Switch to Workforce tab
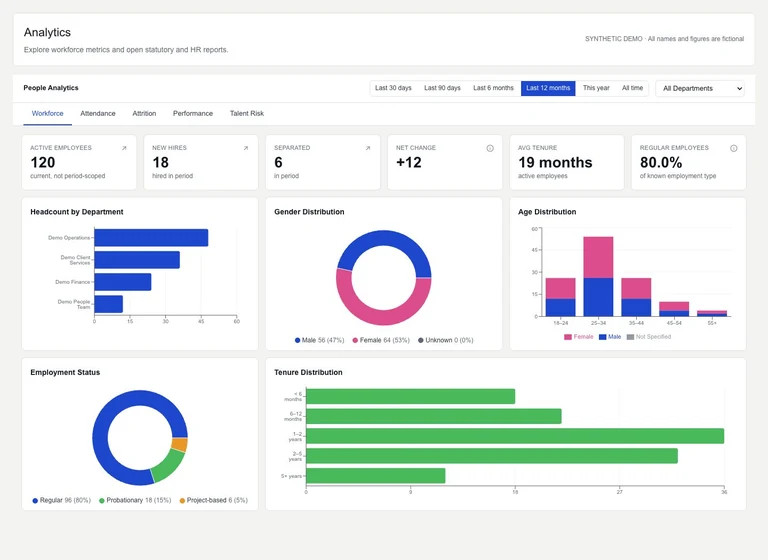 pyautogui.click(x=48, y=113)
